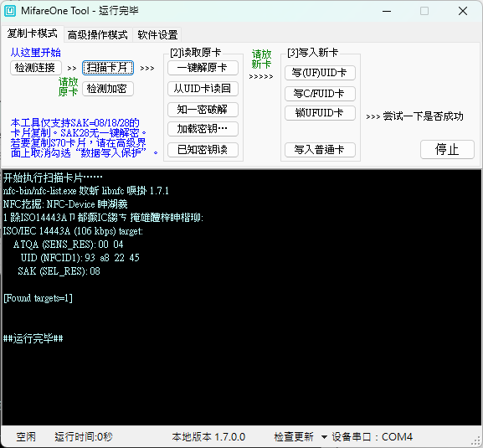Click the 本地版本 1.7.0.0 status text
The height and width of the screenshot is (448, 483).
point(208,437)
